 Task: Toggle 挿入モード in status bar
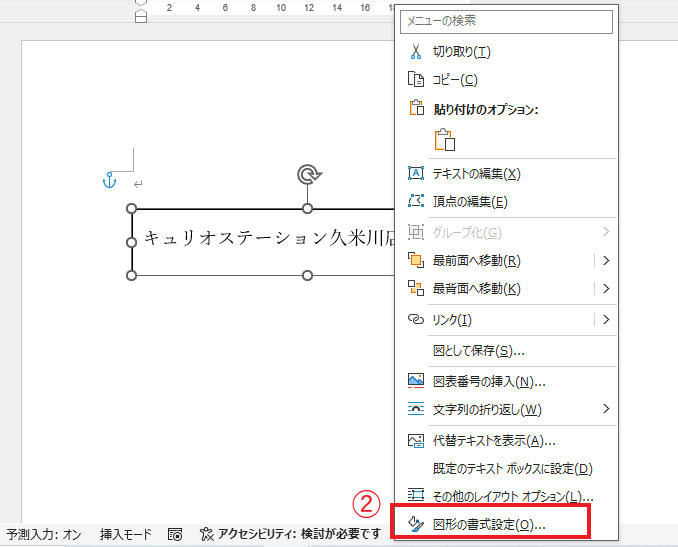125,535
